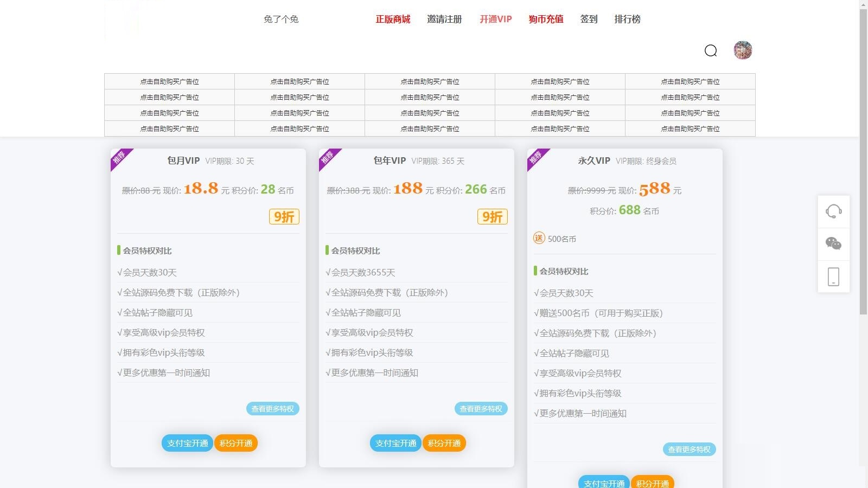The width and height of the screenshot is (868, 488).
Task: Click the top-left 点击自助购买广告位 ad slot
Action: coord(169,82)
